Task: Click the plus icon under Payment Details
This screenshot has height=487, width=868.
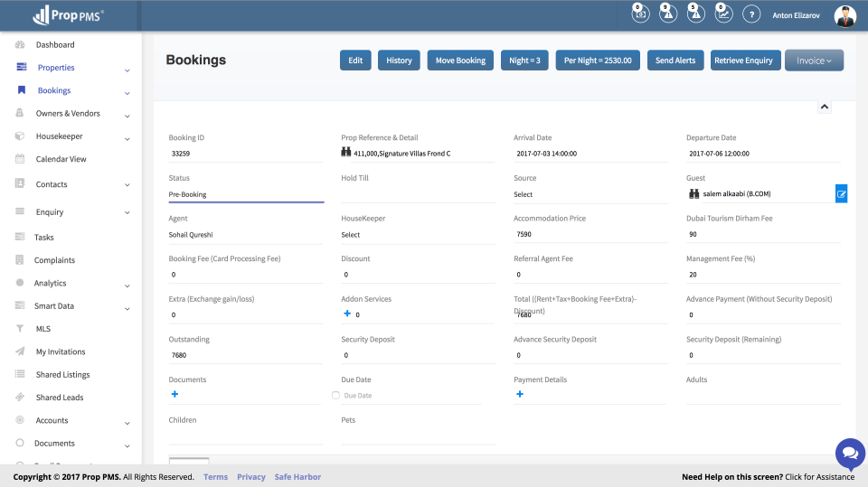Action: (519, 394)
